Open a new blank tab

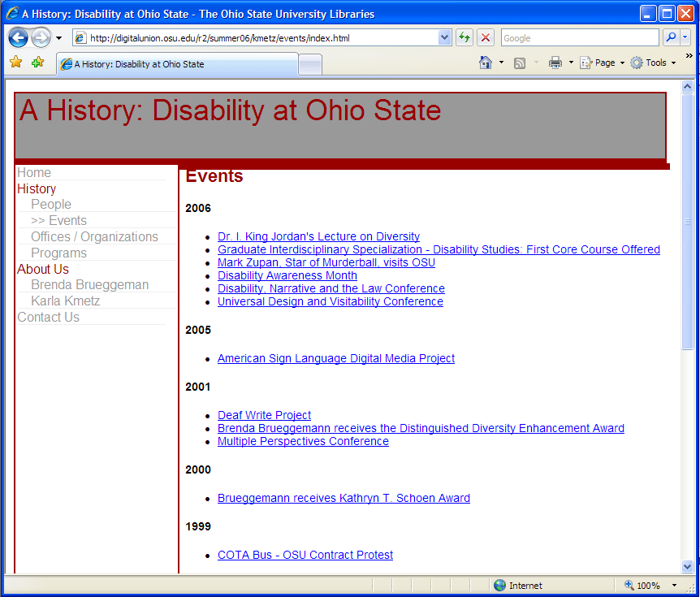pos(310,65)
